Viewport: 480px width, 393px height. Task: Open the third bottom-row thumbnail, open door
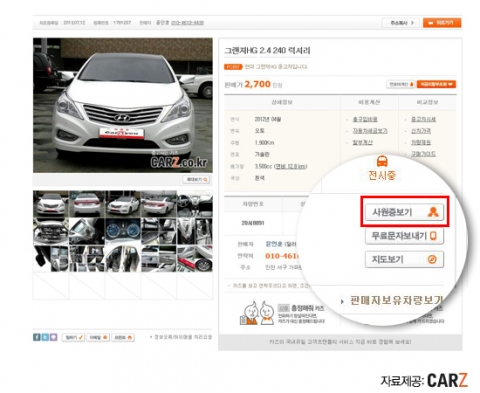click(x=123, y=258)
